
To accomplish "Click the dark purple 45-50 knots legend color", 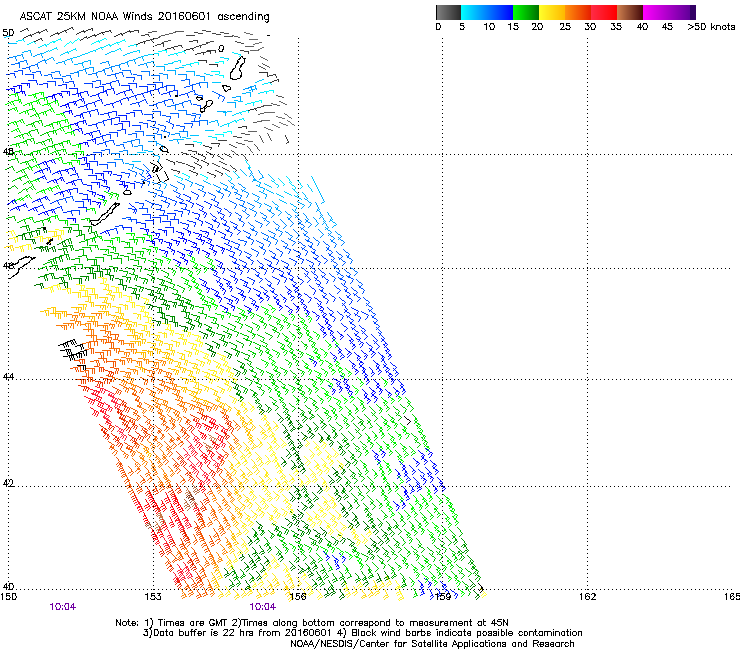I will (682, 12).
